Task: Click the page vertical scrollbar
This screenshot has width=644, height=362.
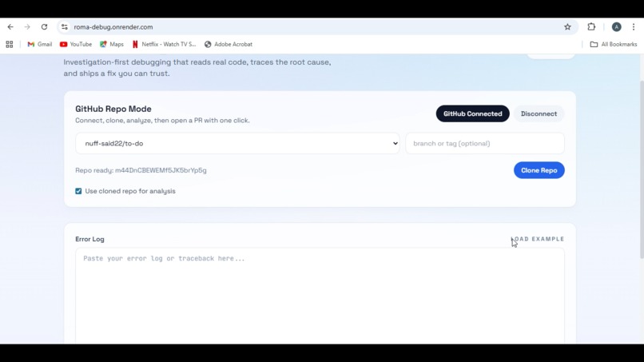Action: tap(642, 169)
